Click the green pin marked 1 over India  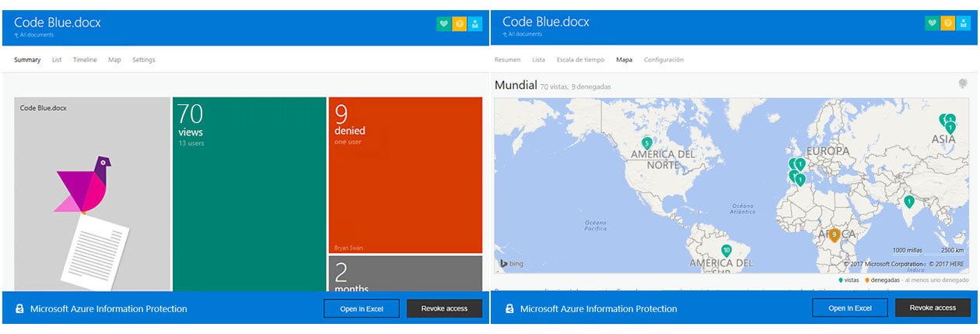click(908, 202)
